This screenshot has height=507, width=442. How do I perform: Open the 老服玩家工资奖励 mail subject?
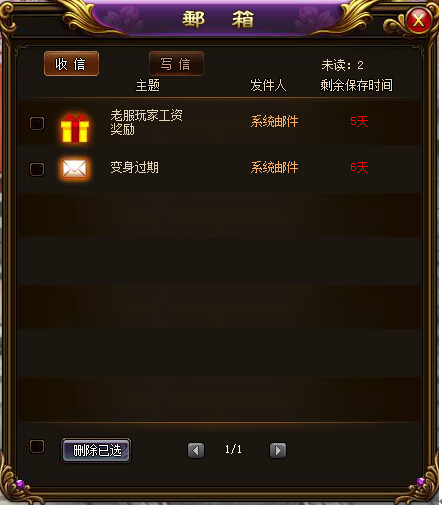point(147,122)
